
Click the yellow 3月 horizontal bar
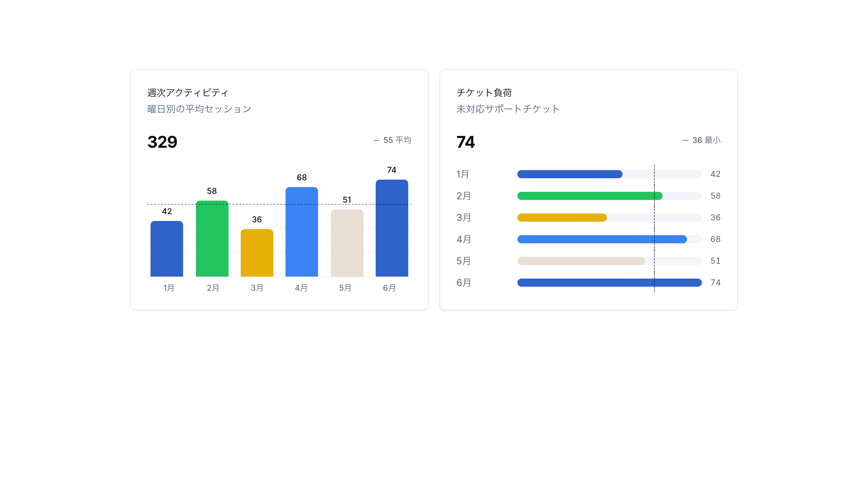click(562, 218)
